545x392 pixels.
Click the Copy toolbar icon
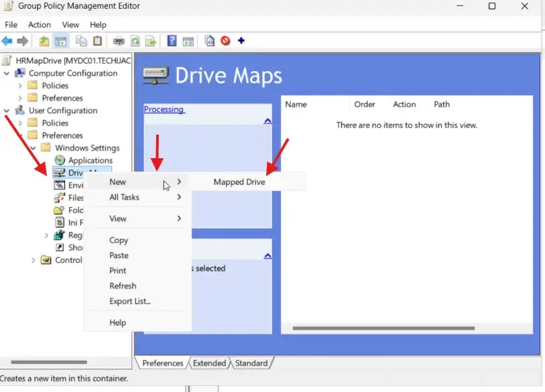coord(81,41)
